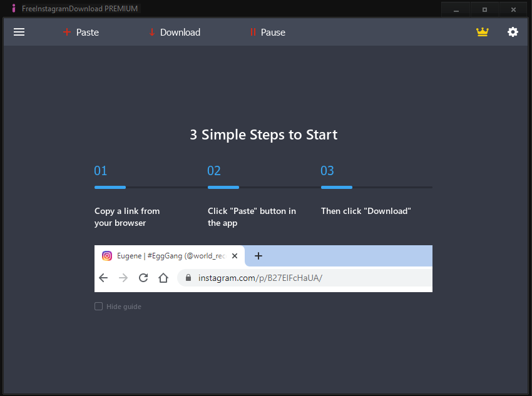This screenshot has width=532, height=396.
Task: Click the guide's instagram.com address bar
Action: point(305,278)
